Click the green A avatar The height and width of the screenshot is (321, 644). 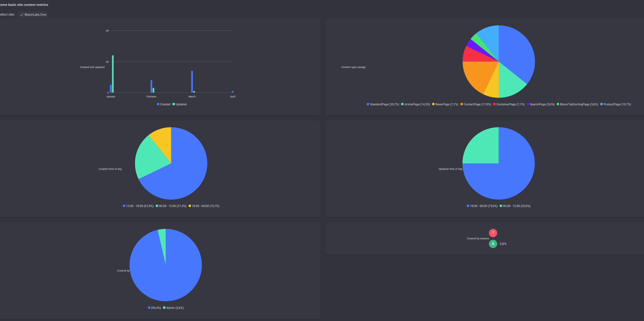pyautogui.click(x=493, y=244)
